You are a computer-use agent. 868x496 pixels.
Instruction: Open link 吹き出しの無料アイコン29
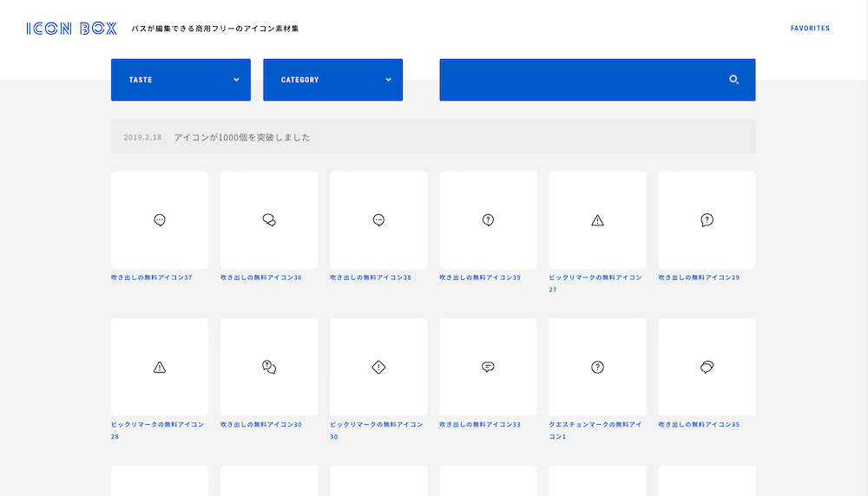coord(699,277)
